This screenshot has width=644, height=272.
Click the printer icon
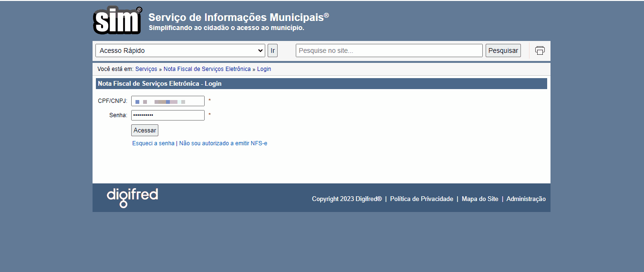pos(540,50)
